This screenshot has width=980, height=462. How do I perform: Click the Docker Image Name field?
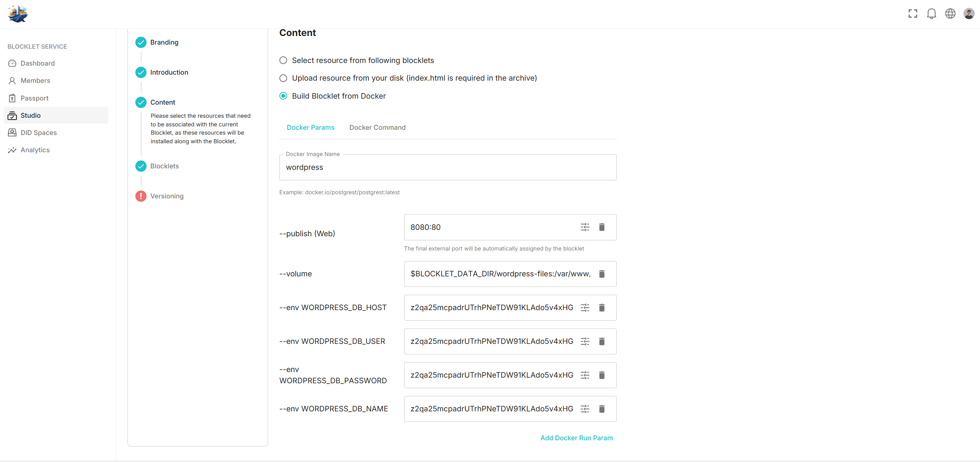click(x=447, y=168)
